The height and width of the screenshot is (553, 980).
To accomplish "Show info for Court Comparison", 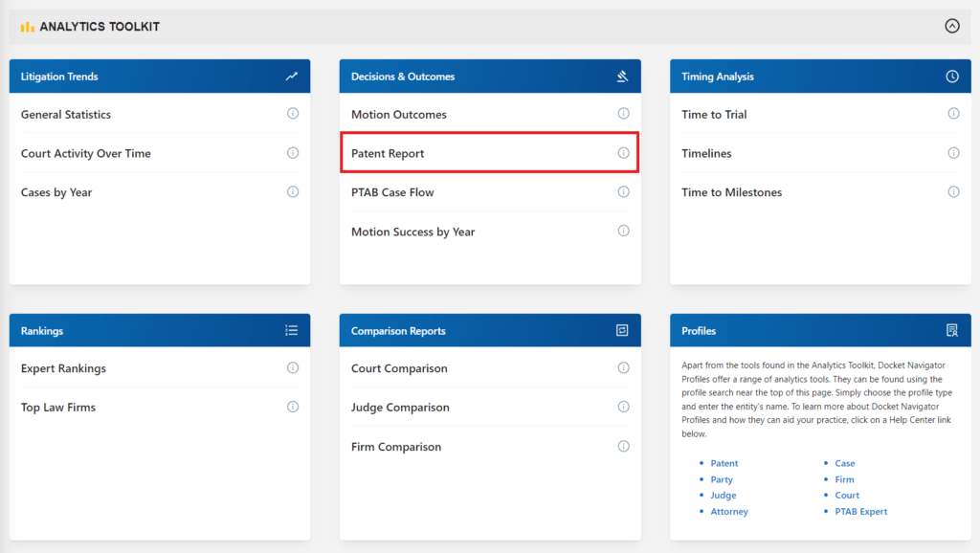I will [x=623, y=368].
